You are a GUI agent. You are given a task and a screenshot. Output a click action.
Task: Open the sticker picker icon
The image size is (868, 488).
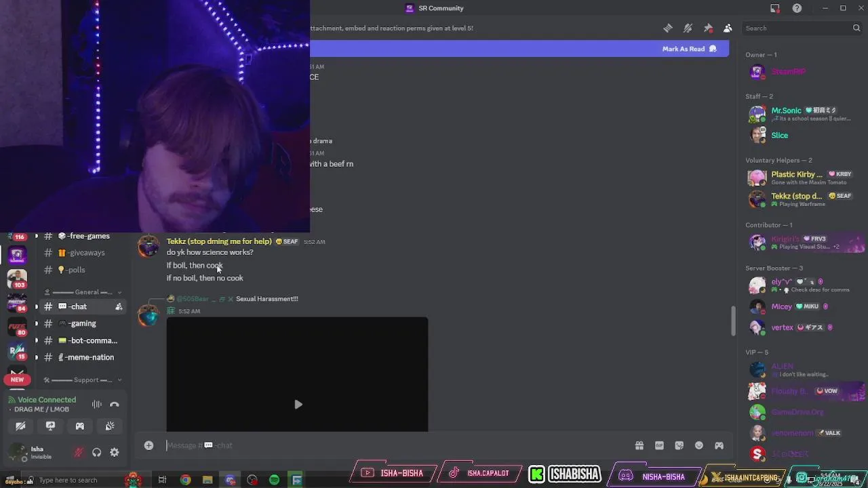tap(679, 445)
